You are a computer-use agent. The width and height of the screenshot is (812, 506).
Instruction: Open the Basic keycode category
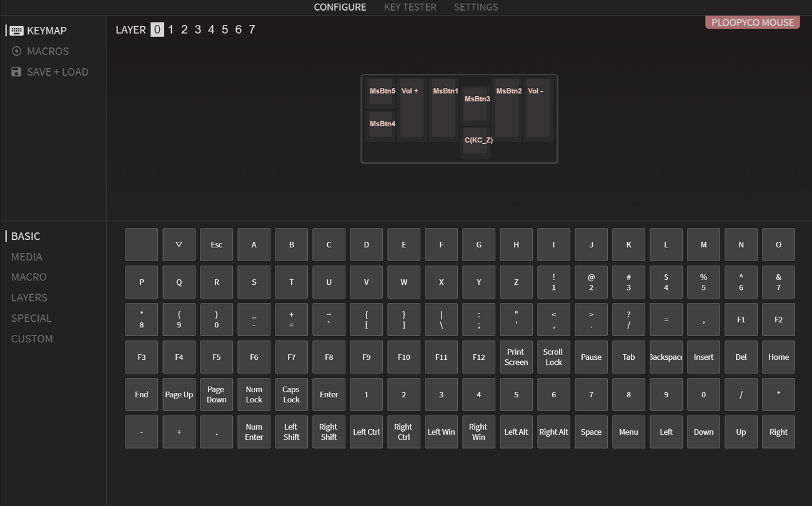[26, 236]
